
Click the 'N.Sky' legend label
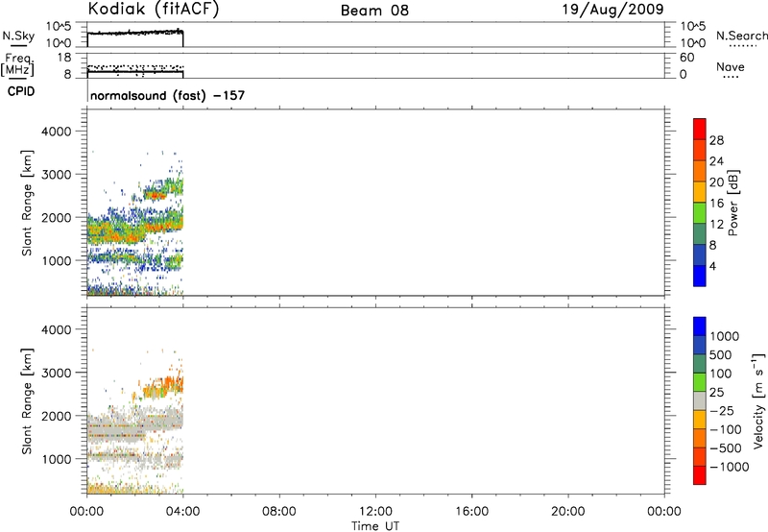click(x=18, y=36)
